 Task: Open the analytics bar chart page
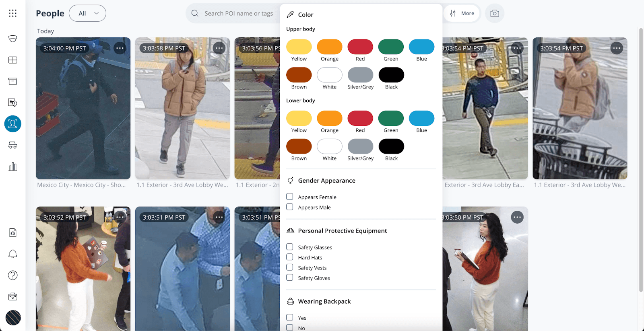click(13, 167)
